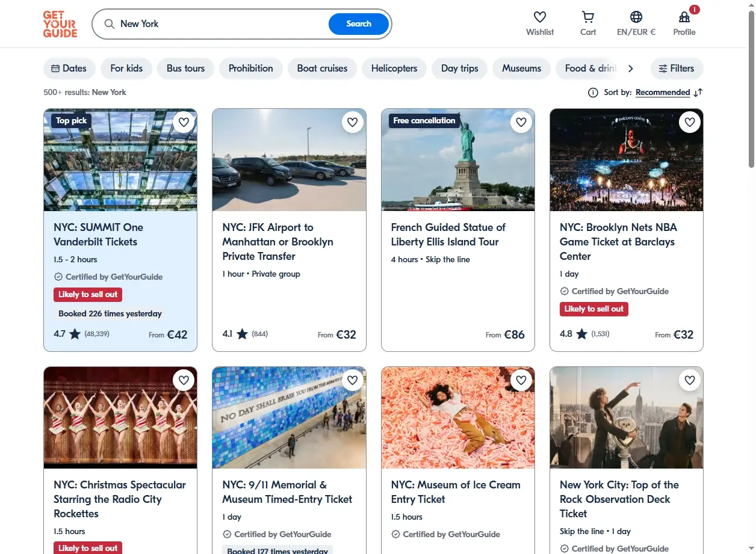This screenshot has height=554, width=756.
Task: Select the Bus tours filter chip
Action: (185, 69)
